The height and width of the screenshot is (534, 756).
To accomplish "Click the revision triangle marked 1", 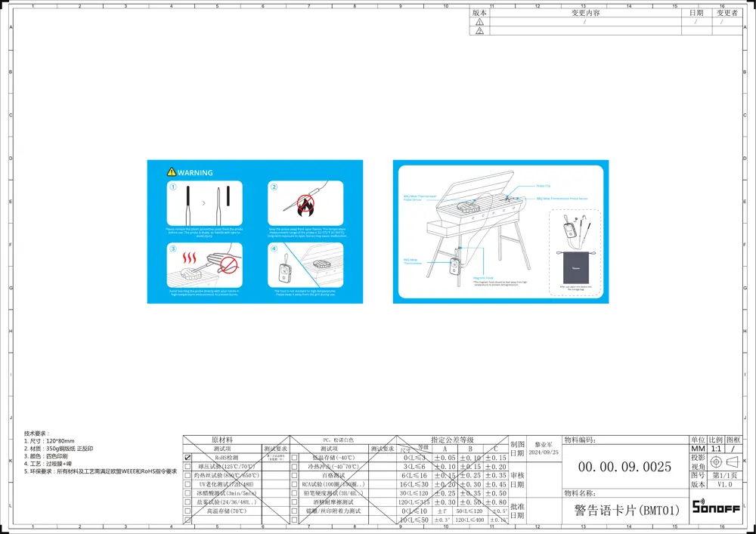I will point(479,22).
